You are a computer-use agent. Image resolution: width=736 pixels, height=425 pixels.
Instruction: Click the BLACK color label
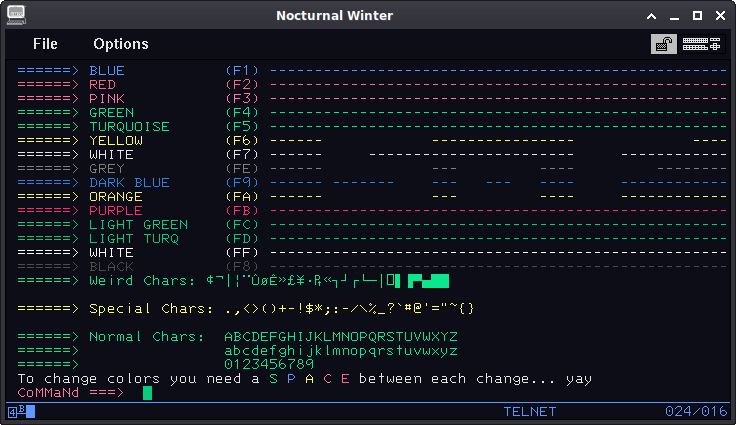[112, 267]
